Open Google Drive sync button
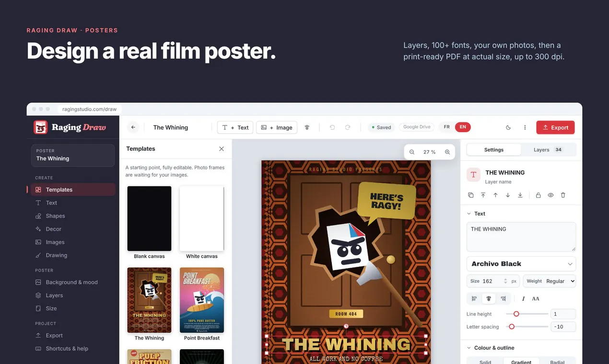The height and width of the screenshot is (364, 609). click(417, 127)
